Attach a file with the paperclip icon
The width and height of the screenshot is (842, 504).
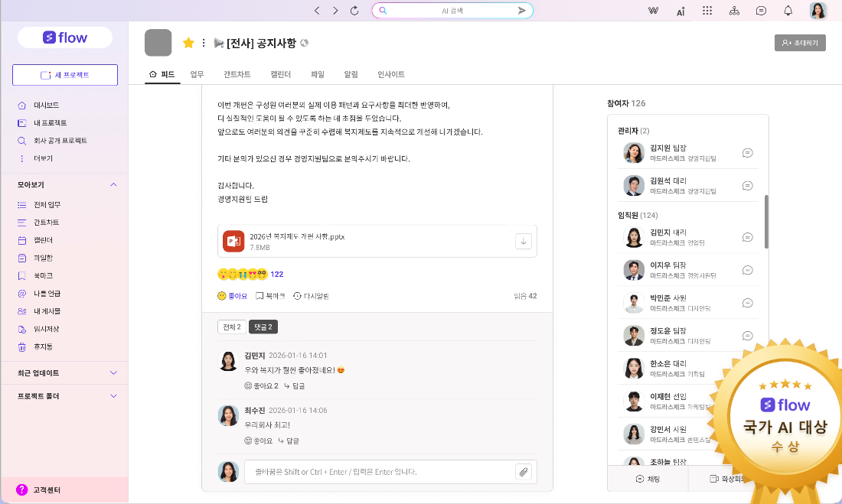coord(523,472)
